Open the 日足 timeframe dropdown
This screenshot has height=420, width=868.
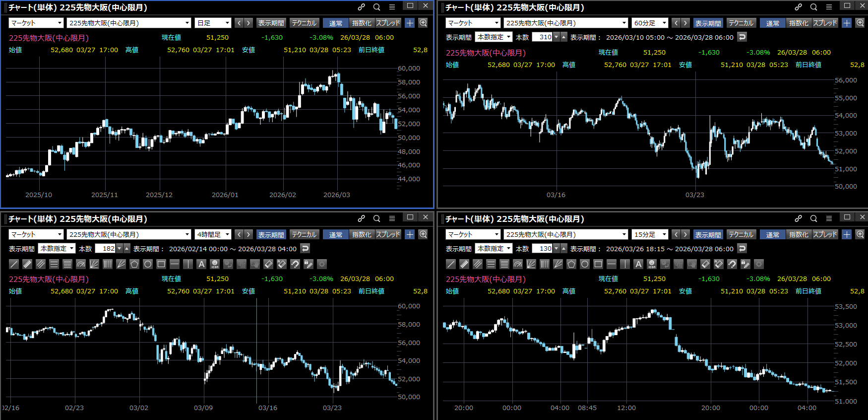point(213,23)
